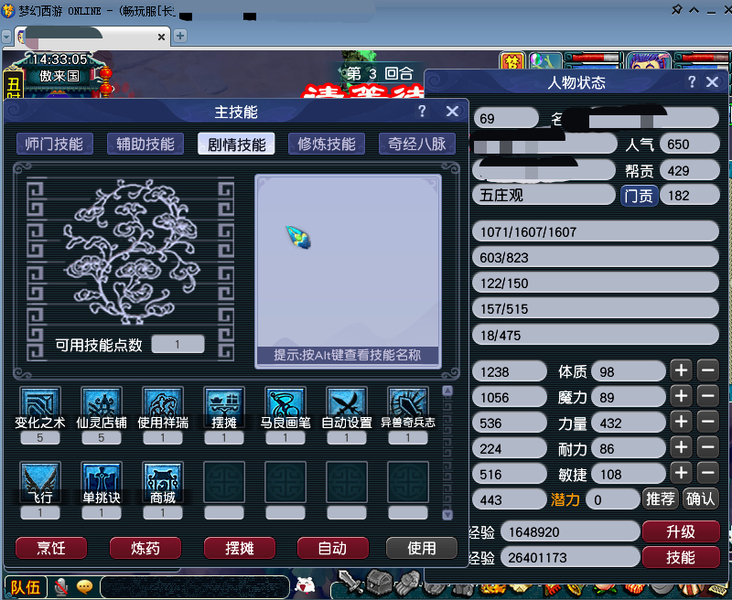Click the 推荐 button
This screenshot has width=732, height=600.
660,499
